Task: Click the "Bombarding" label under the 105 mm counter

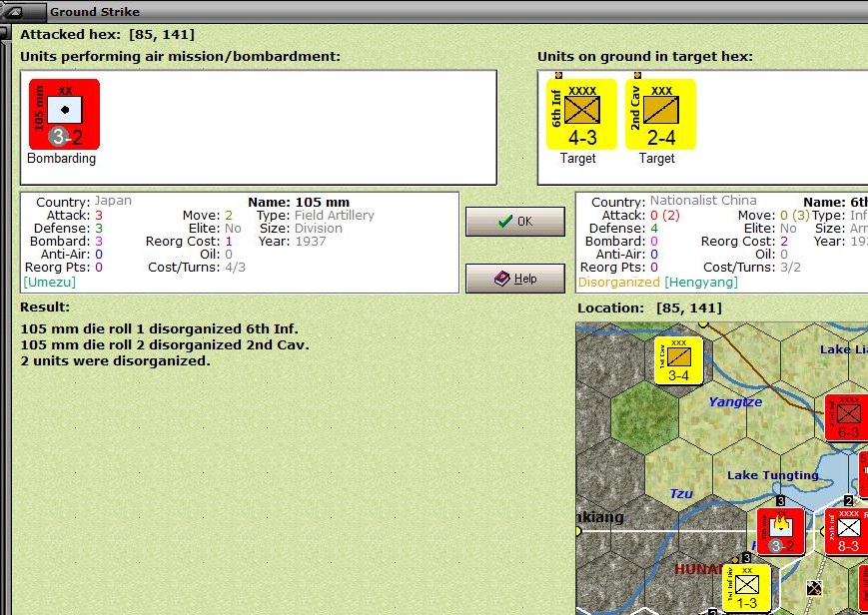Action: pos(62,159)
